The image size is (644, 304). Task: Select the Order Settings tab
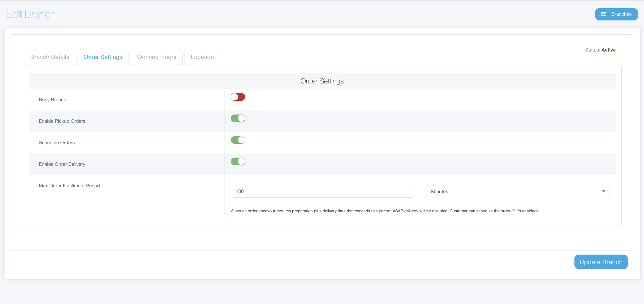pos(103,57)
